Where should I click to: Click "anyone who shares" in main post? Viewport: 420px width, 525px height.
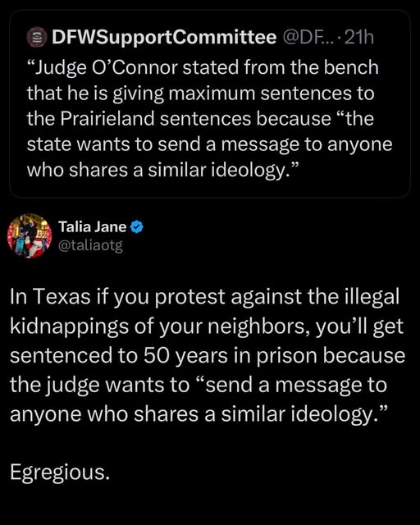[x=106, y=414]
